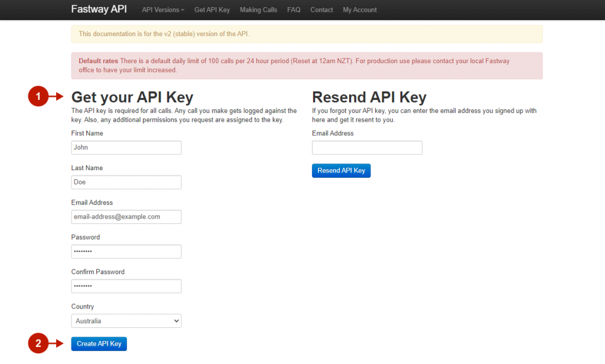Open My Account in top navigation

(x=360, y=10)
